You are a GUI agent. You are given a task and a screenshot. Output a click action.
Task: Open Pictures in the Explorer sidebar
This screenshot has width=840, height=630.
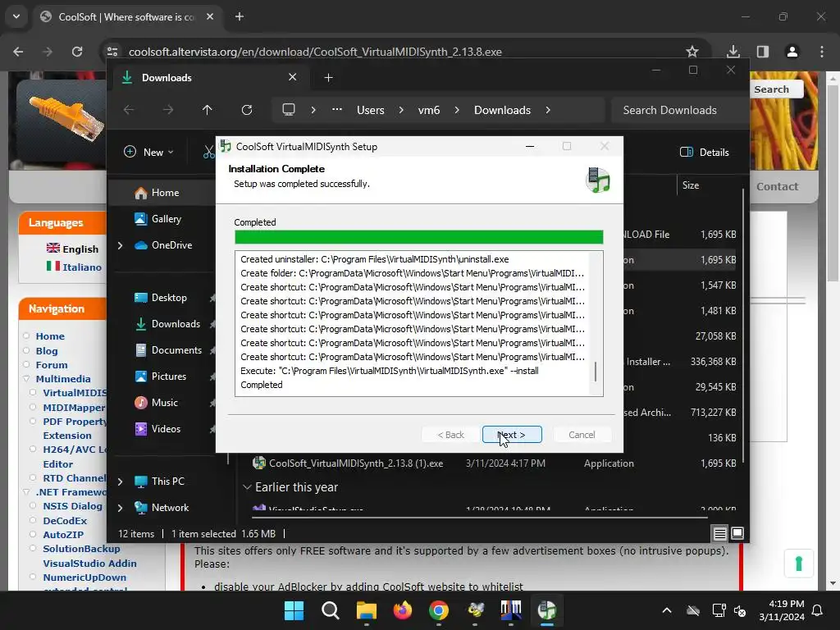click(169, 376)
